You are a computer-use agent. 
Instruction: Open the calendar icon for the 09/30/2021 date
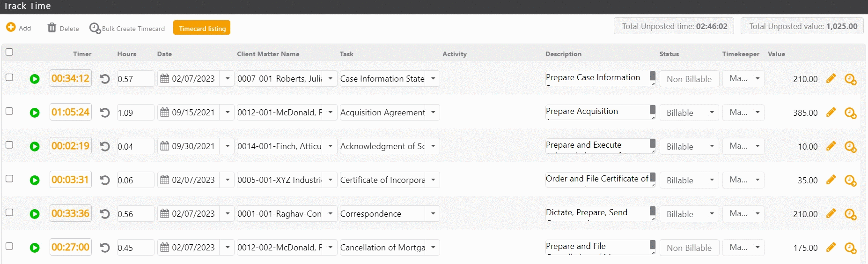click(165, 146)
